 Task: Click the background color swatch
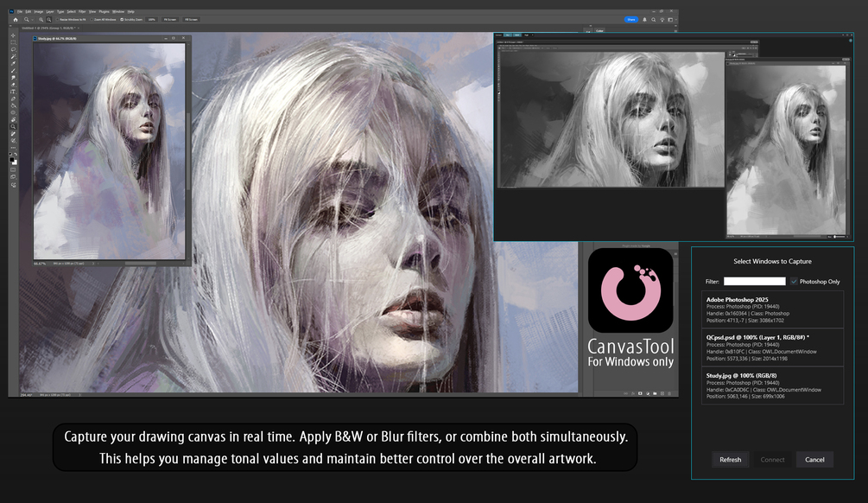click(x=16, y=162)
